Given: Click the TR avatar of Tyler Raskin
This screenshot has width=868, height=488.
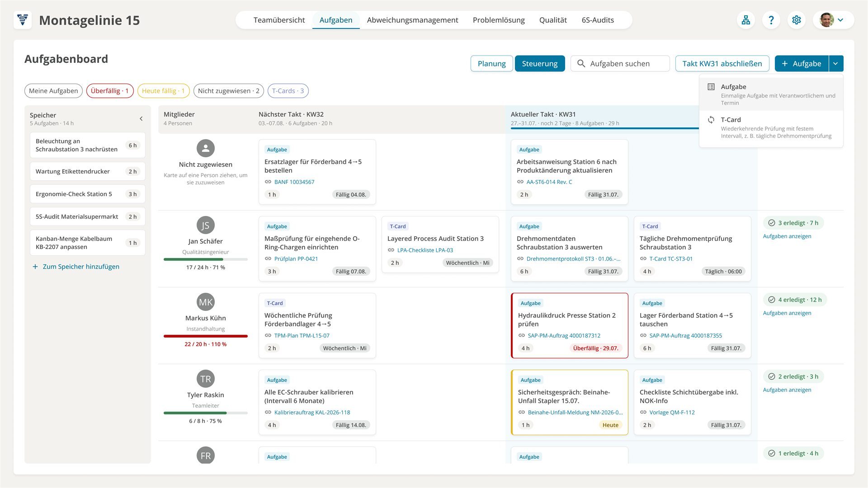Looking at the screenshot, I should 206,379.
